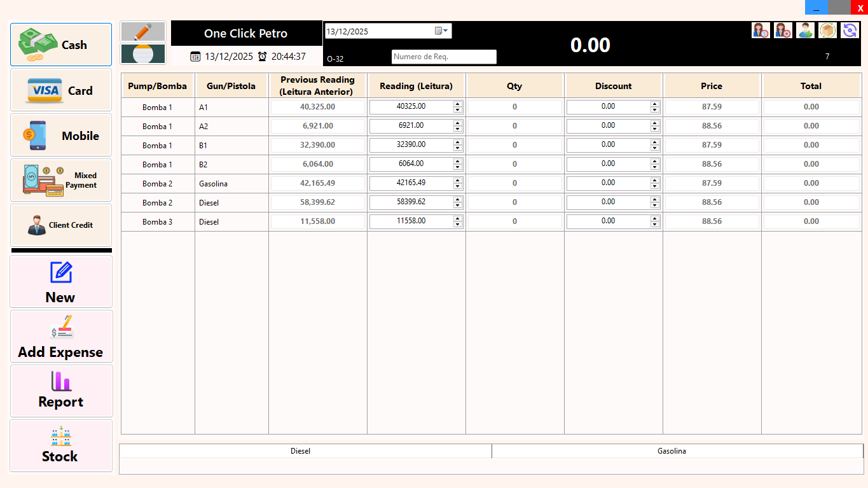The width and height of the screenshot is (868, 488).
Task: Increase the discount for gun B2
Action: (655, 161)
